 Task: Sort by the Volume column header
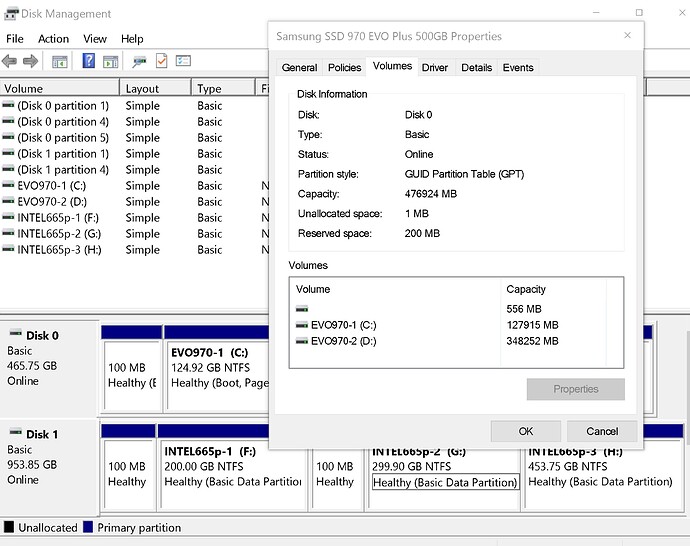60,88
